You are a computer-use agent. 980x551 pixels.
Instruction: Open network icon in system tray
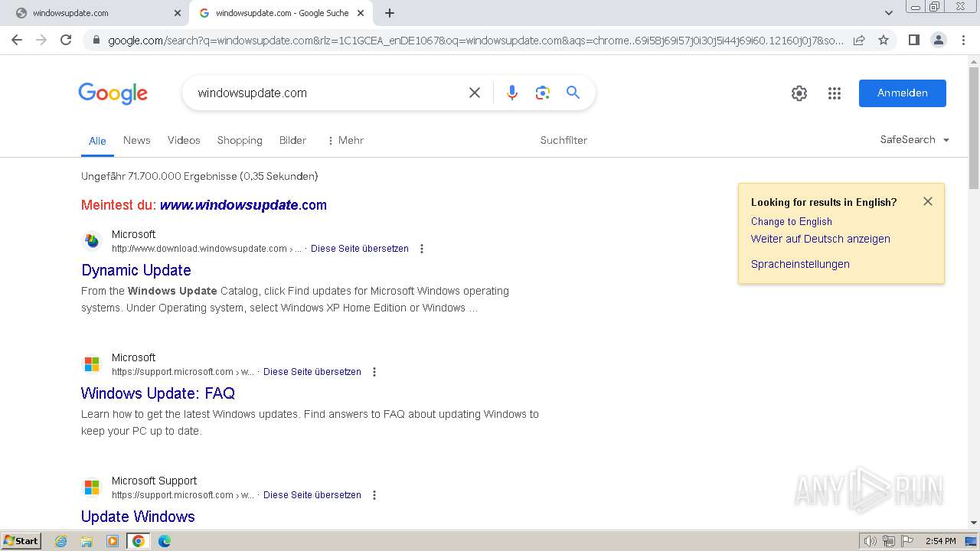(x=889, y=541)
